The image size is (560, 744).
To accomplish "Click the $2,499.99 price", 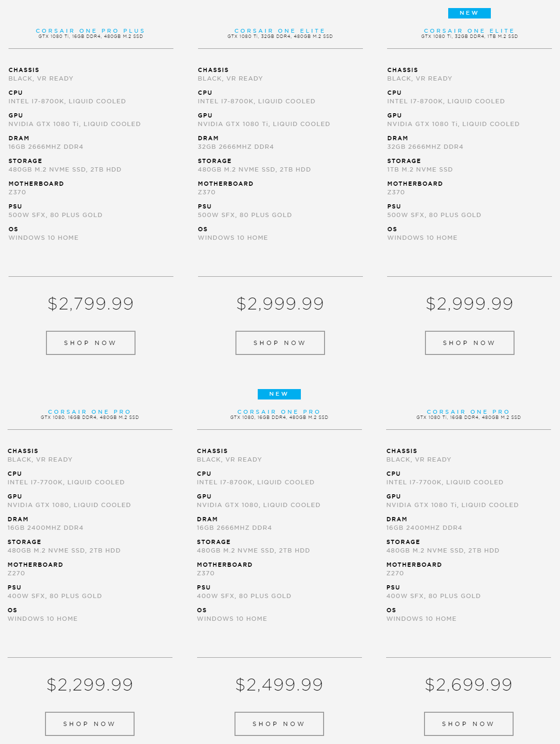I will point(279,684).
